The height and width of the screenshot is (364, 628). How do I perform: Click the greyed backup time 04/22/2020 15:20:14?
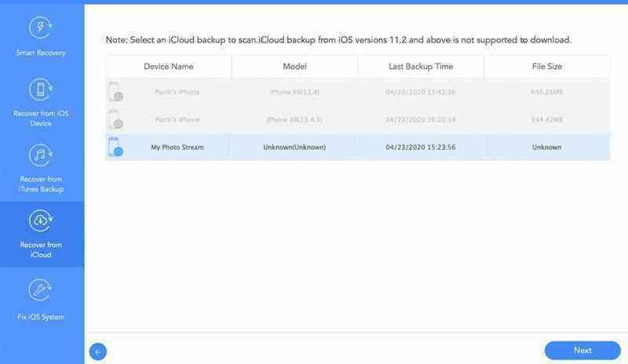pyautogui.click(x=421, y=120)
